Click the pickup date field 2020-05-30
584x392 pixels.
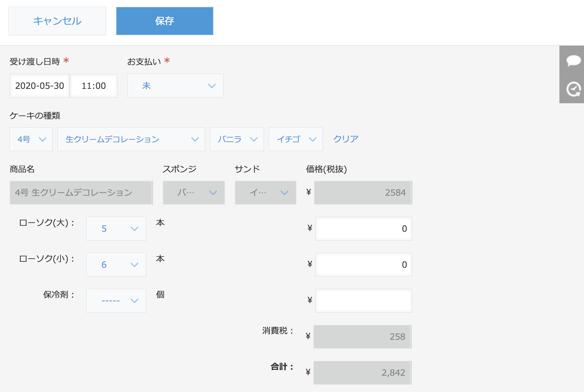pyautogui.click(x=40, y=86)
